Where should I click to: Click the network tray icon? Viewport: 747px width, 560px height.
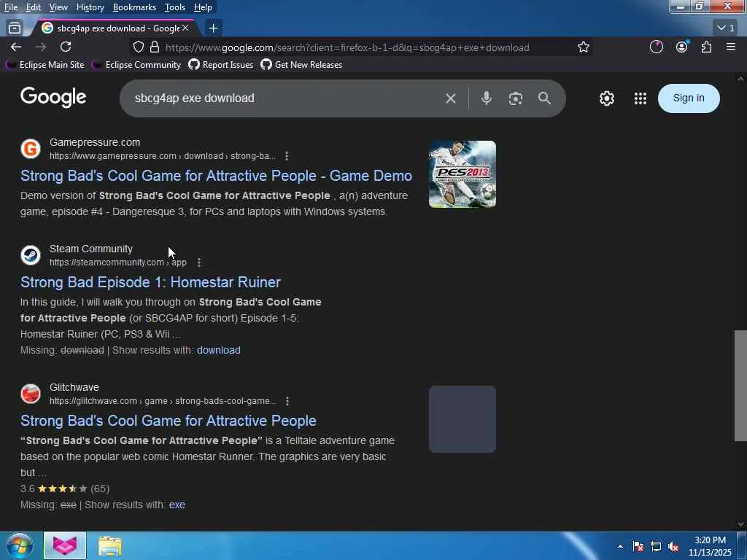[x=656, y=546]
